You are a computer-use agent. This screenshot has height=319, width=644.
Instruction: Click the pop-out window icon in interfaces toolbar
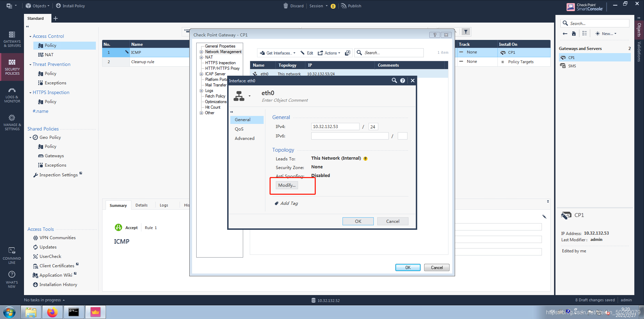click(347, 53)
